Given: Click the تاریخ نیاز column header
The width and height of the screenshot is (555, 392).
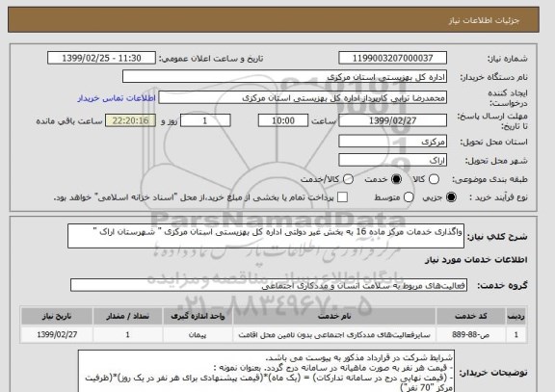Looking at the screenshot, I should coord(57,316).
